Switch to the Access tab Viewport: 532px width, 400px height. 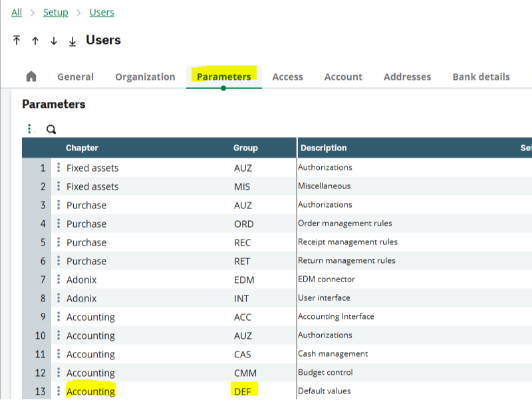tap(287, 76)
